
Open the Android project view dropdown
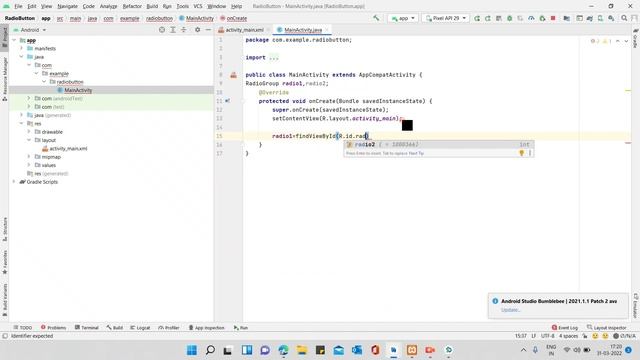pos(30,30)
